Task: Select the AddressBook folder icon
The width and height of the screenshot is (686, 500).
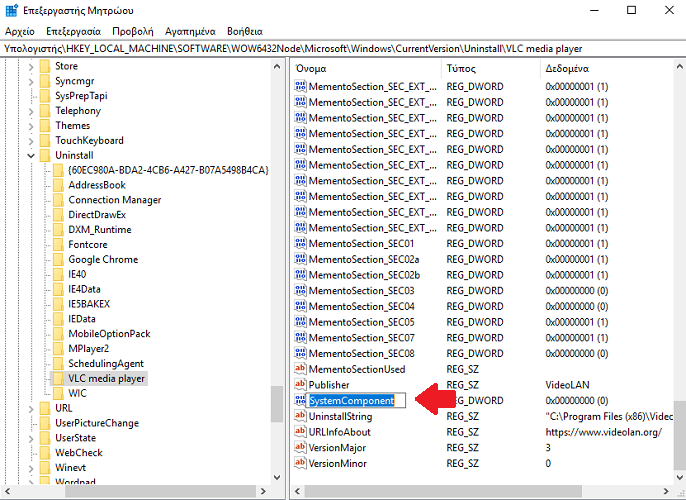Action: point(58,185)
